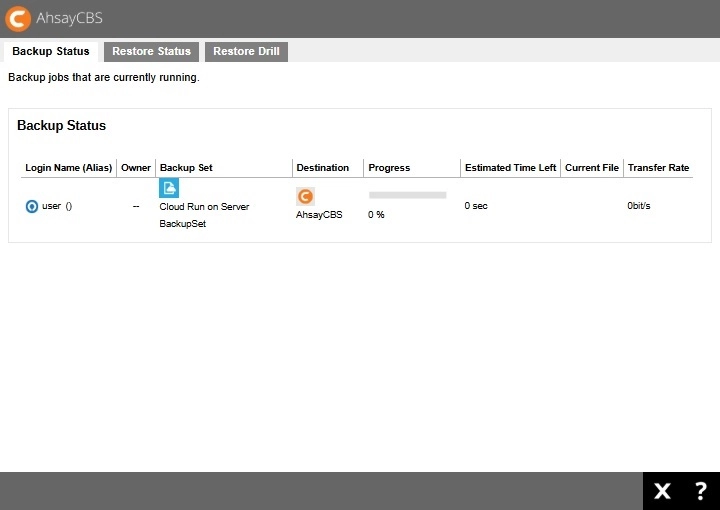Close the panel with the X icon
This screenshot has width=720, height=510.
[x=662, y=491]
